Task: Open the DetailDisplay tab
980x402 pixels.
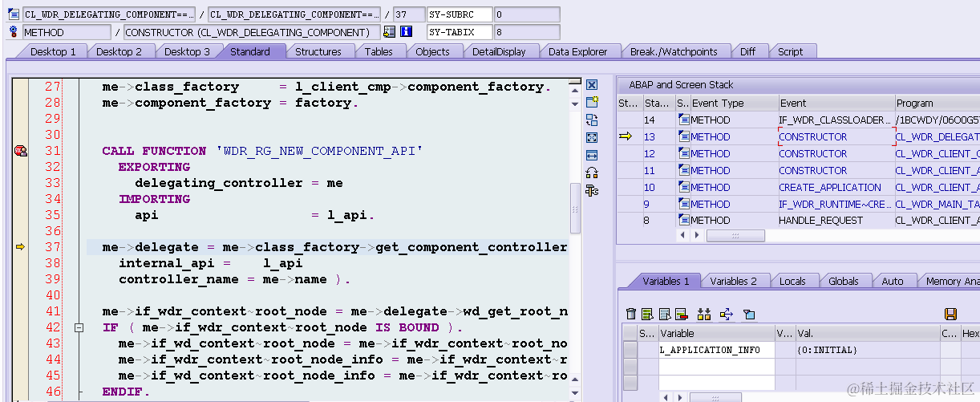Action: (499, 51)
